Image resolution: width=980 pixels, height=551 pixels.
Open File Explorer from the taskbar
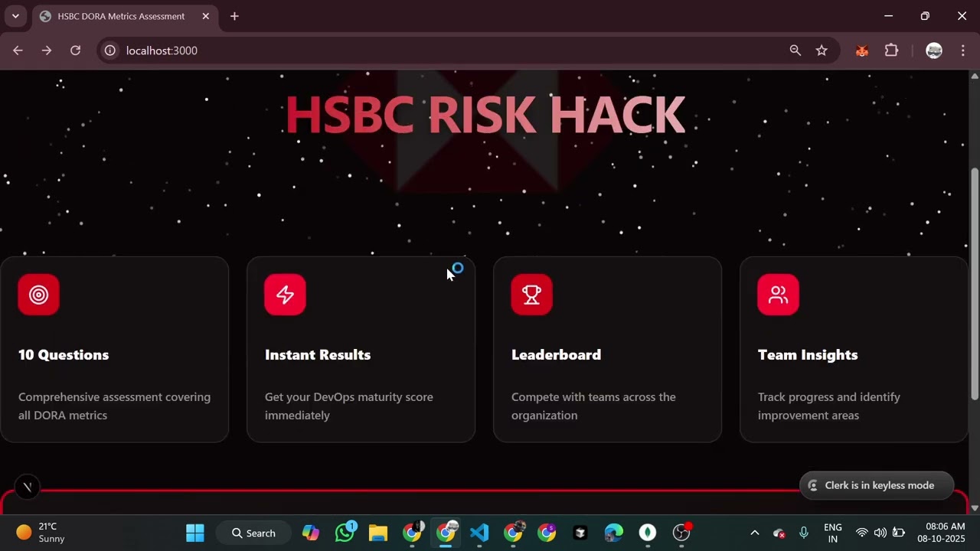click(x=378, y=533)
